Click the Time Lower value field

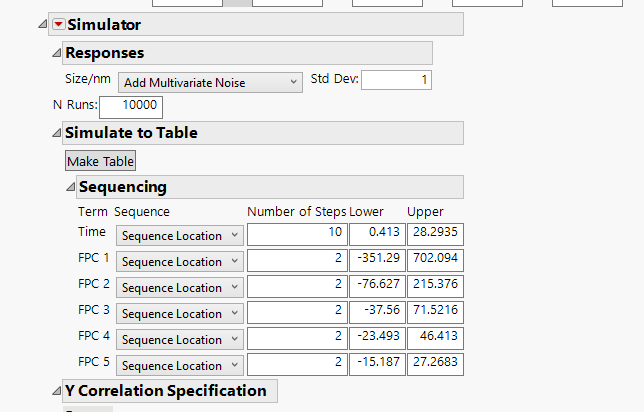point(374,234)
